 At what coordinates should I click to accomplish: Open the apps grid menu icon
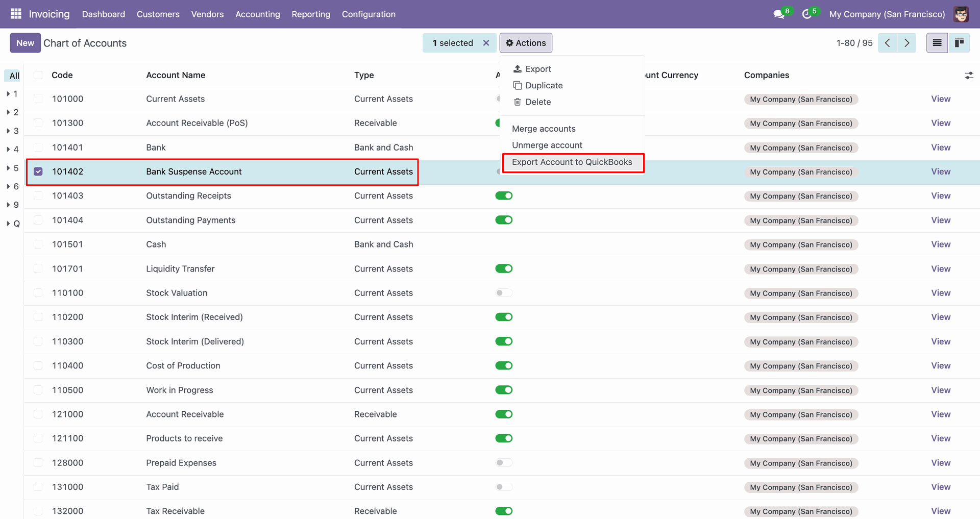coord(16,14)
